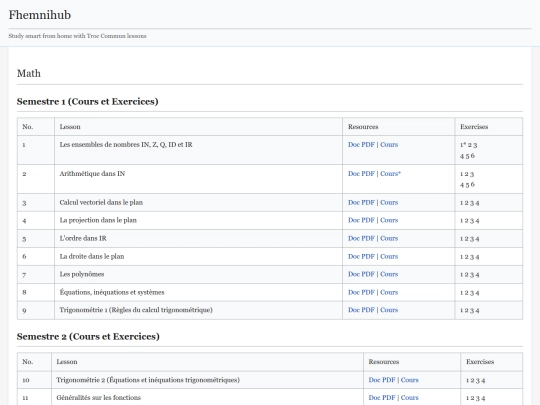Open Doc PDF for Équations, inéquations et systèmes
Image resolution: width=540 pixels, height=405 pixels.
pyautogui.click(x=361, y=292)
